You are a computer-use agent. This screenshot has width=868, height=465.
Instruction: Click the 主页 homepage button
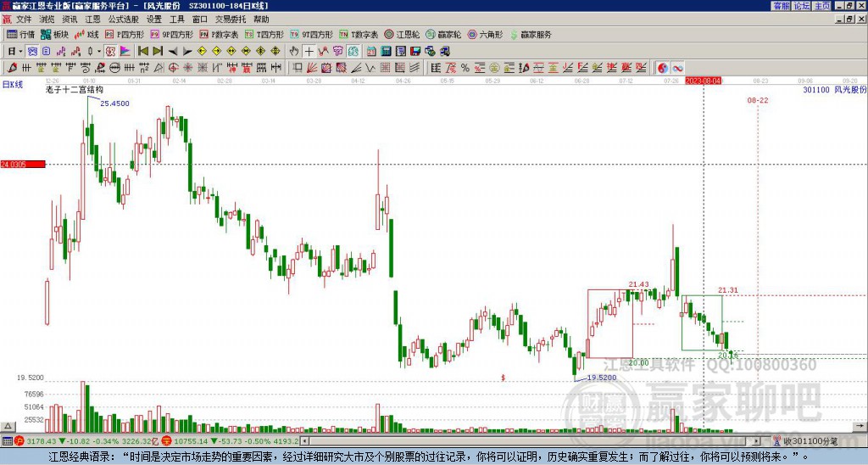click(822, 6)
